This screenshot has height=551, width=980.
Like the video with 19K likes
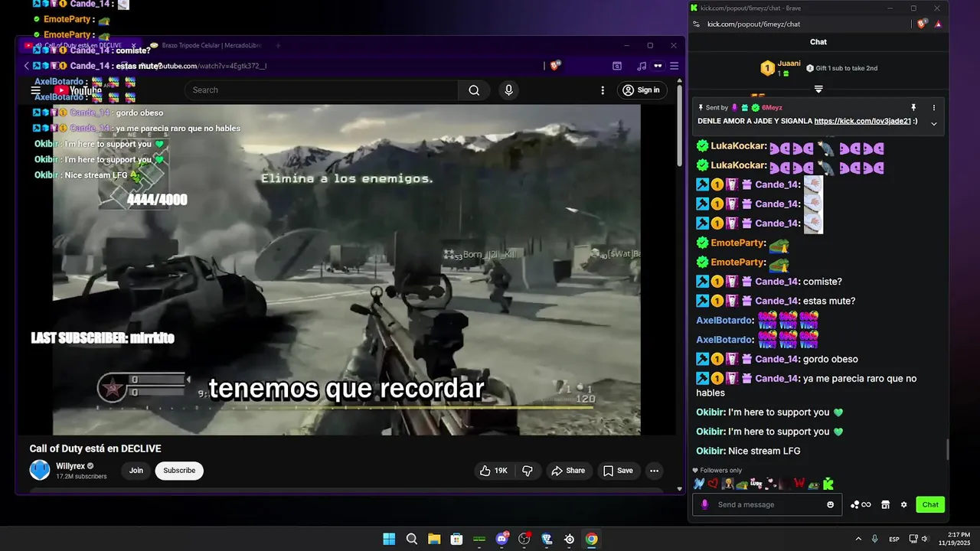pyautogui.click(x=494, y=471)
